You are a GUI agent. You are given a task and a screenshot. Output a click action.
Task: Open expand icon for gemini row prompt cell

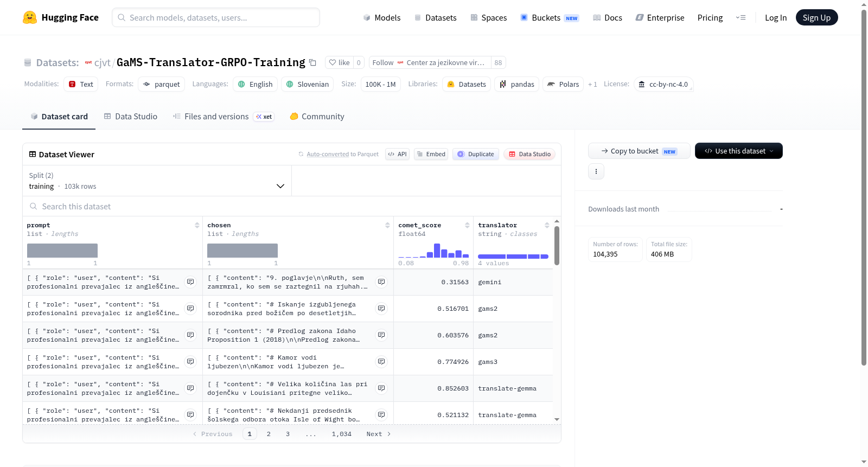click(190, 282)
